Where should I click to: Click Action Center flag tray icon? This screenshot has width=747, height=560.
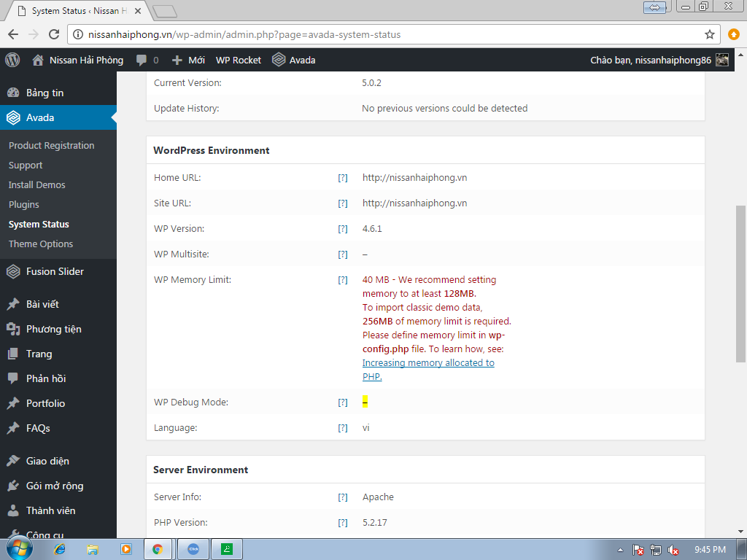(x=638, y=550)
